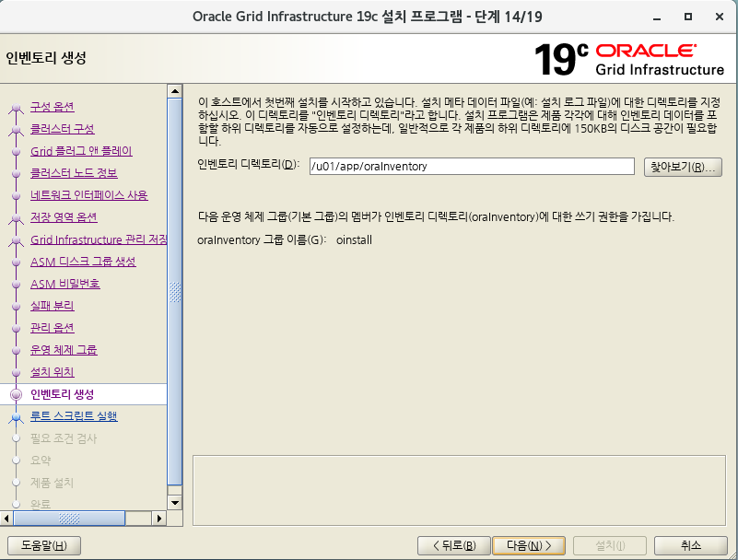The image size is (738, 560).
Task: Open 네트워크 인터페이스 사용 step
Action: tap(89, 195)
